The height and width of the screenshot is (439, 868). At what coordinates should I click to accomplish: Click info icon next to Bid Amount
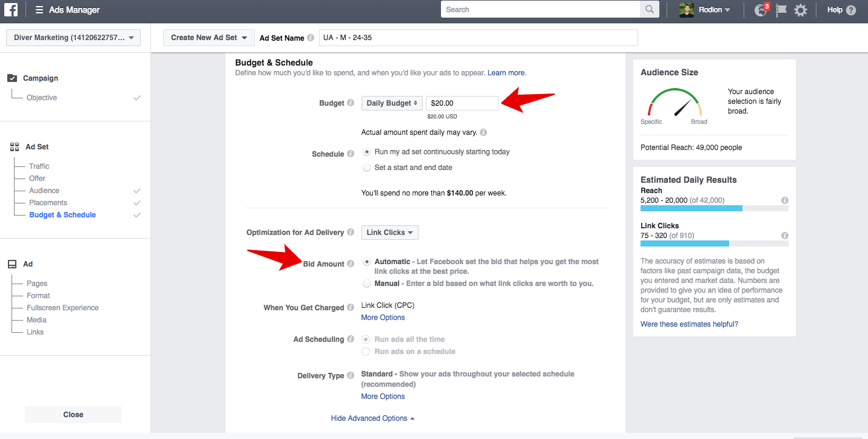350,264
